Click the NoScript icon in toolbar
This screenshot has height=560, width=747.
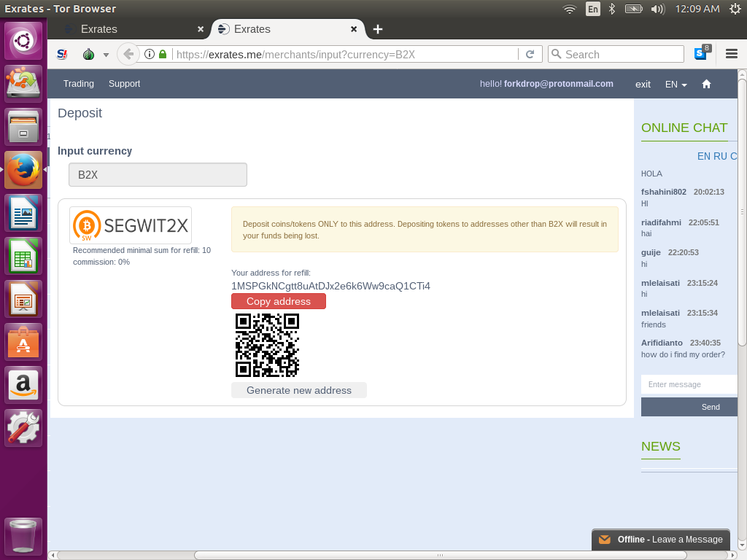click(x=63, y=54)
